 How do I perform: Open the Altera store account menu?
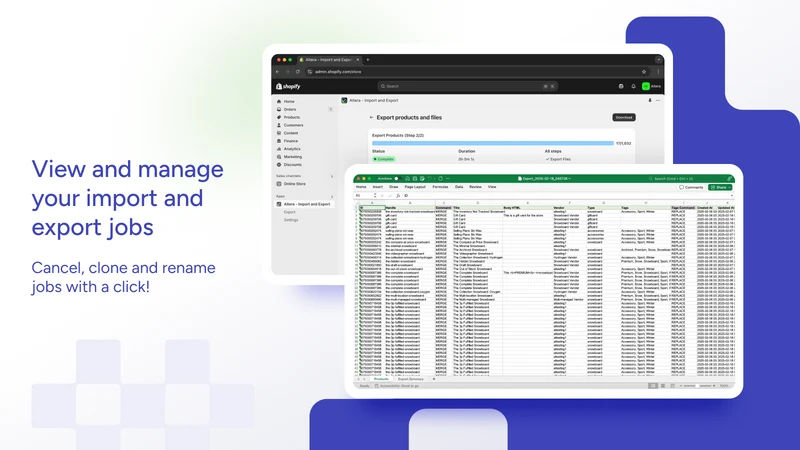coord(652,86)
